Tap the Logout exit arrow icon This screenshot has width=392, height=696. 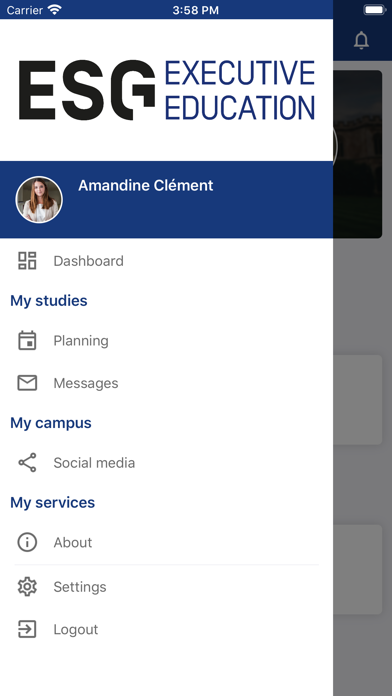pyautogui.click(x=27, y=629)
